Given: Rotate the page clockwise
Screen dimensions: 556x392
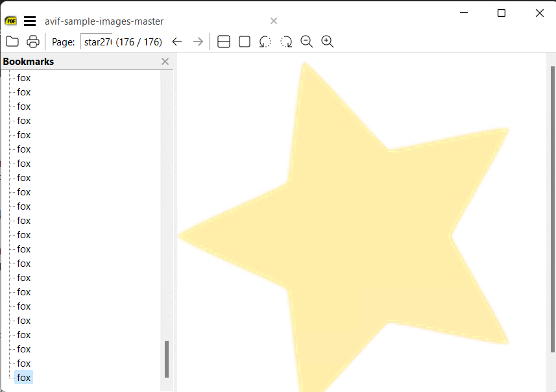Looking at the screenshot, I should (286, 42).
